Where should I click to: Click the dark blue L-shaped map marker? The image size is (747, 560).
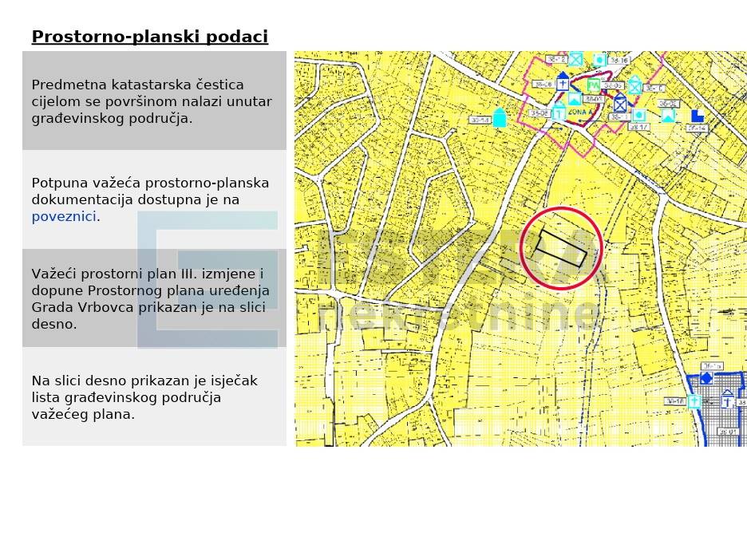click(x=698, y=116)
